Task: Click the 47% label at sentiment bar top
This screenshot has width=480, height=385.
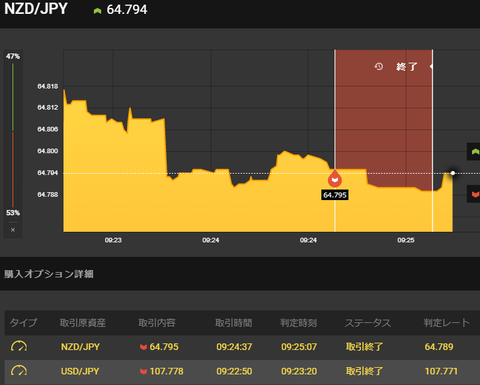Action: (x=13, y=56)
